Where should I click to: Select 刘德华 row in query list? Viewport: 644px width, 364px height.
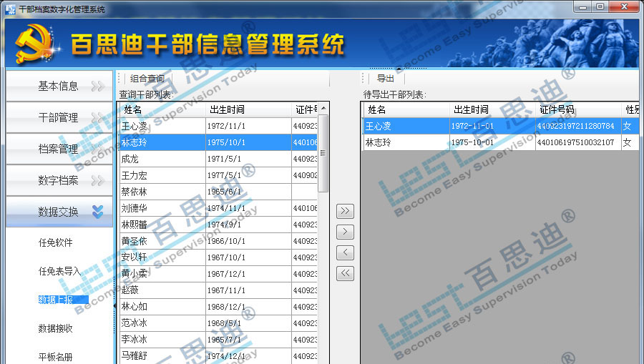[x=218, y=208]
